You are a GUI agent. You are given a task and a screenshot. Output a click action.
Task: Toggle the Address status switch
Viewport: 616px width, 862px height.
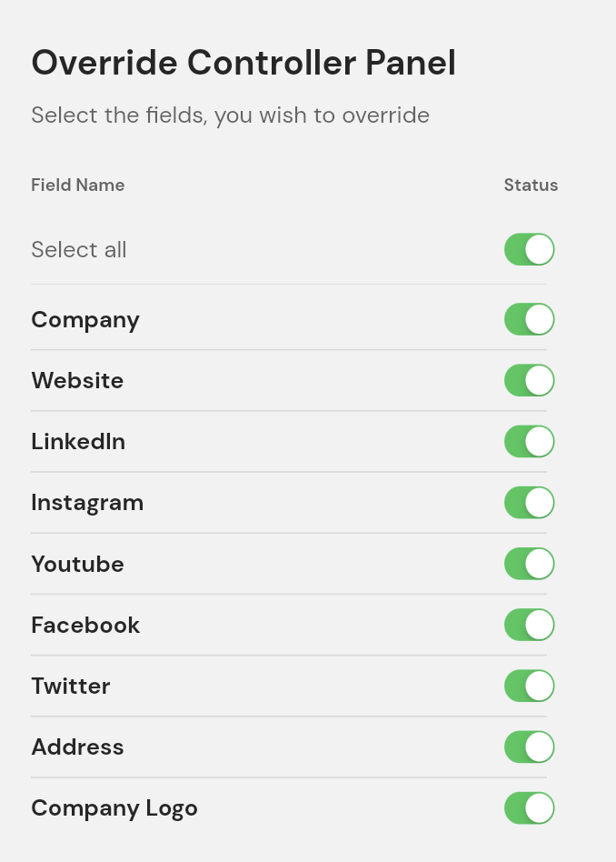(x=529, y=747)
